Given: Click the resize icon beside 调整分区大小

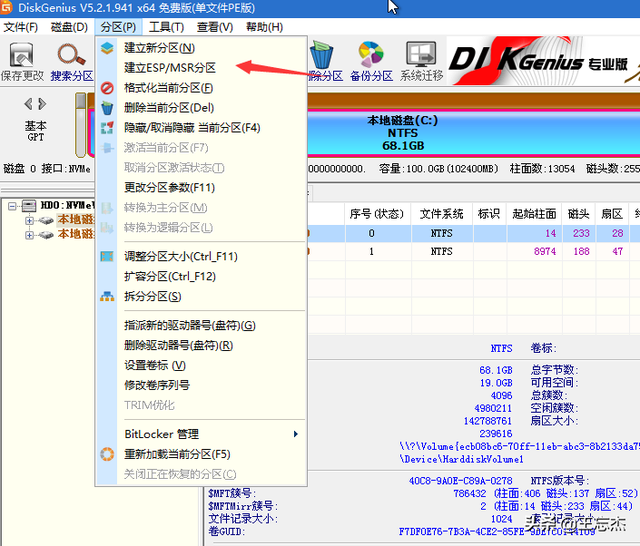Looking at the screenshot, I should point(107,256).
